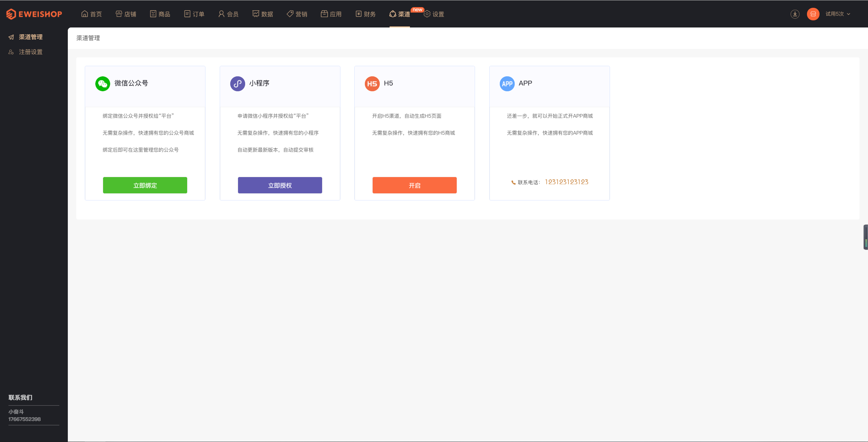Click the green WeChat icon
The height and width of the screenshot is (442, 868).
[x=103, y=84]
